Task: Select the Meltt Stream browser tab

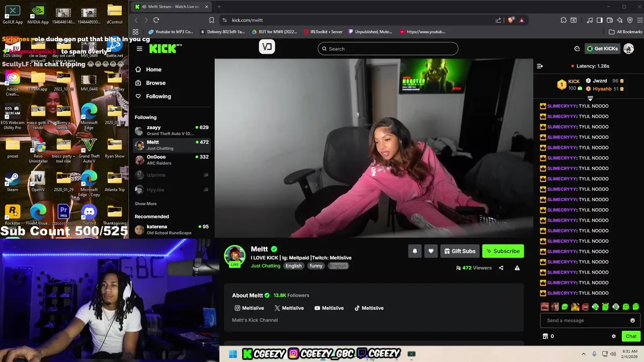Action: tap(171, 7)
